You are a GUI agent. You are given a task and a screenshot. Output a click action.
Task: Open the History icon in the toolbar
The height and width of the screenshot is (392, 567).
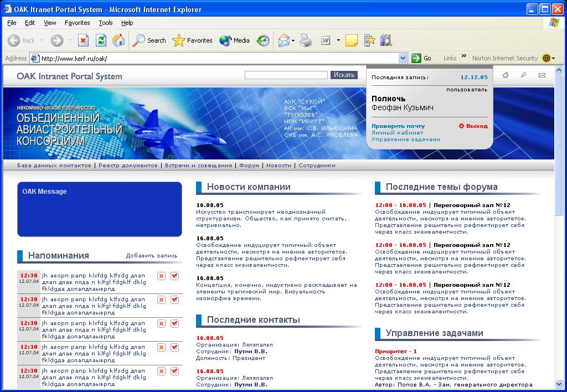point(263,40)
